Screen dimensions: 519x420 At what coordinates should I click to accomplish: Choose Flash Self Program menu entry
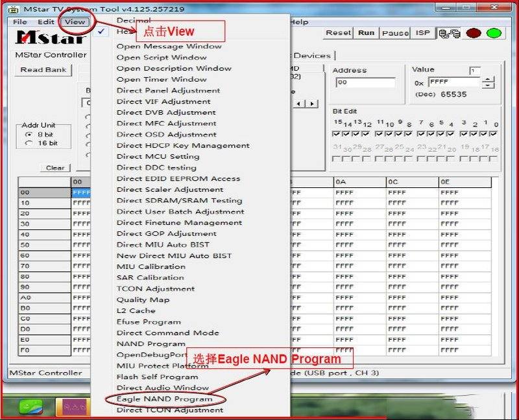pos(157,377)
